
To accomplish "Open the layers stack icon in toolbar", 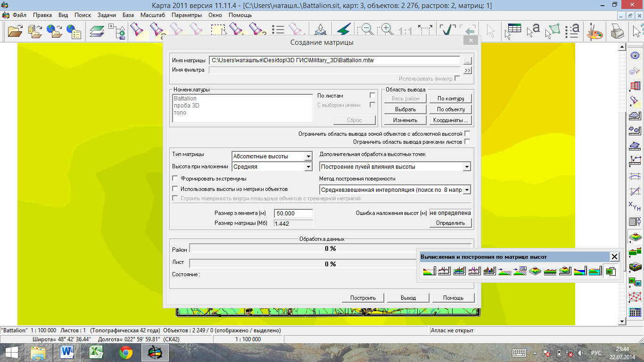I will pyautogui.click(x=97, y=31).
